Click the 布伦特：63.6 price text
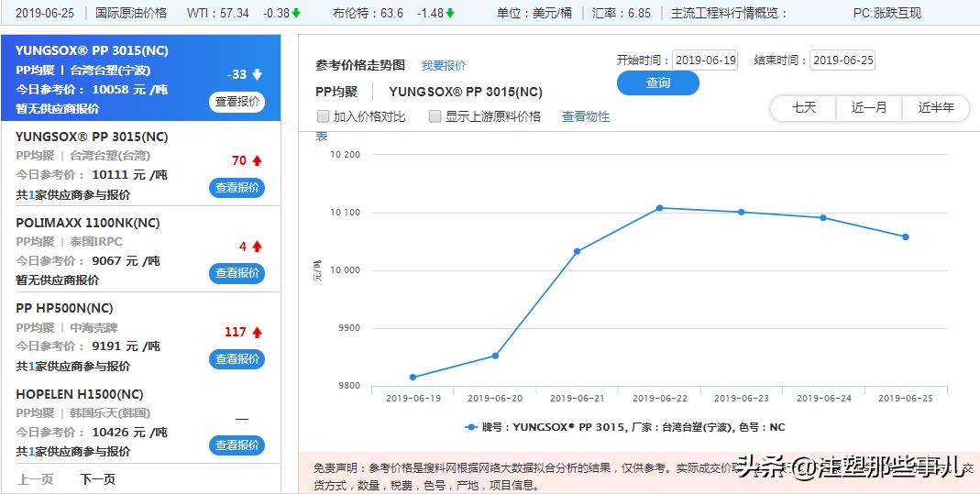This screenshot has width=980, height=494. point(369,13)
